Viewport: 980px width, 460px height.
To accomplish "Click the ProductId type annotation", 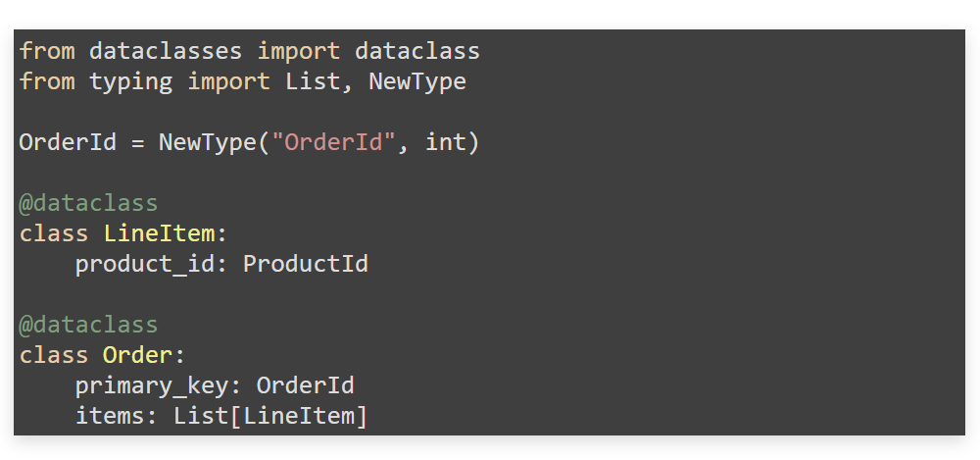I will pos(306,264).
